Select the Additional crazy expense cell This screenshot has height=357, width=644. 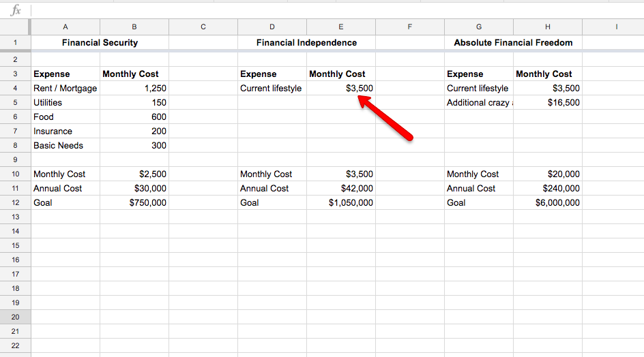[479, 103]
